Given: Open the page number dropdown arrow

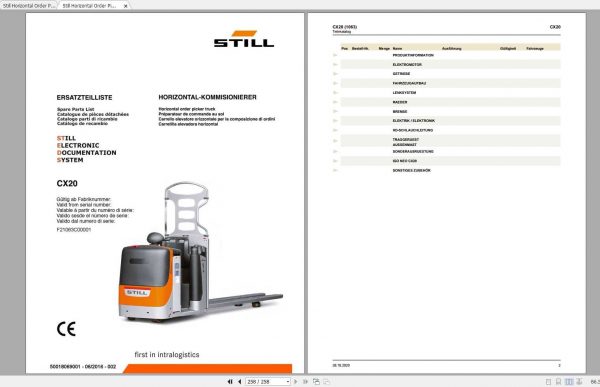Looking at the screenshot, I should tap(288, 382).
